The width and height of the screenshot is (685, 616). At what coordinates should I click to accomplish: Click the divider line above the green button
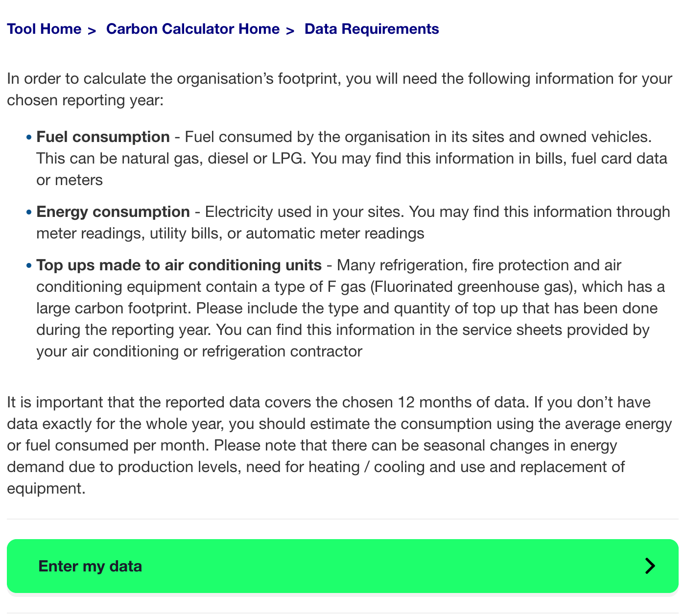342,520
